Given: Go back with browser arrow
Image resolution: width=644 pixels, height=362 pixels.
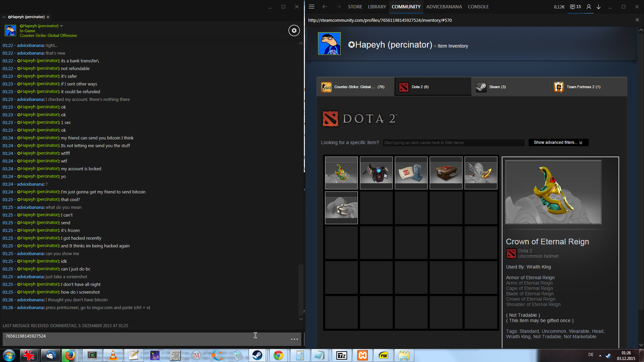Looking at the screenshot, I should pos(325,7).
